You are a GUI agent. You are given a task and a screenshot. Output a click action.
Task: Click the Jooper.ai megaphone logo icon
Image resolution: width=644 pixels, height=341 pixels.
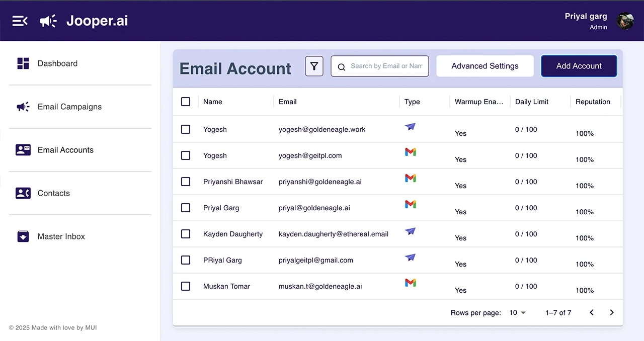[x=48, y=21]
